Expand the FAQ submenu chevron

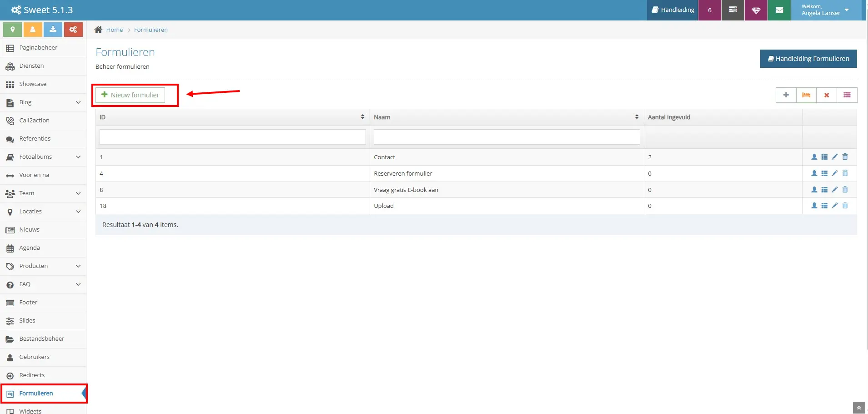click(78, 284)
